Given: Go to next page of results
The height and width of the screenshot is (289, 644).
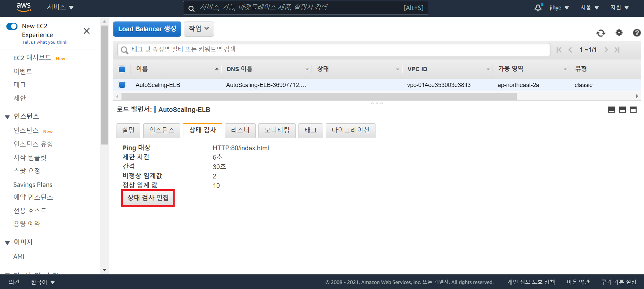Looking at the screenshot, I should (x=606, y=50).
